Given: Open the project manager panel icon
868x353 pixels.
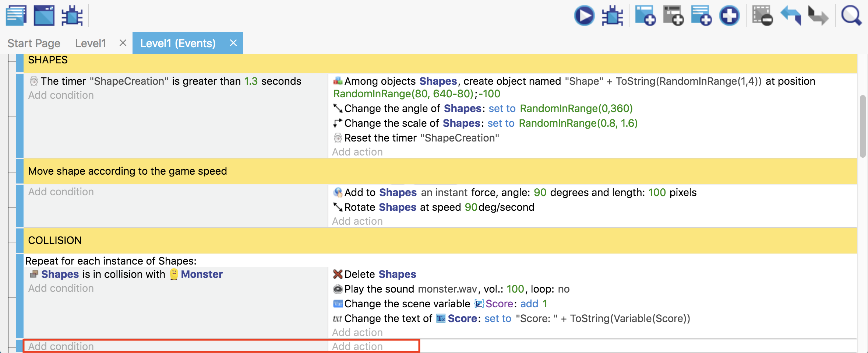Looking at the screenshot, I should click(16, 15).
